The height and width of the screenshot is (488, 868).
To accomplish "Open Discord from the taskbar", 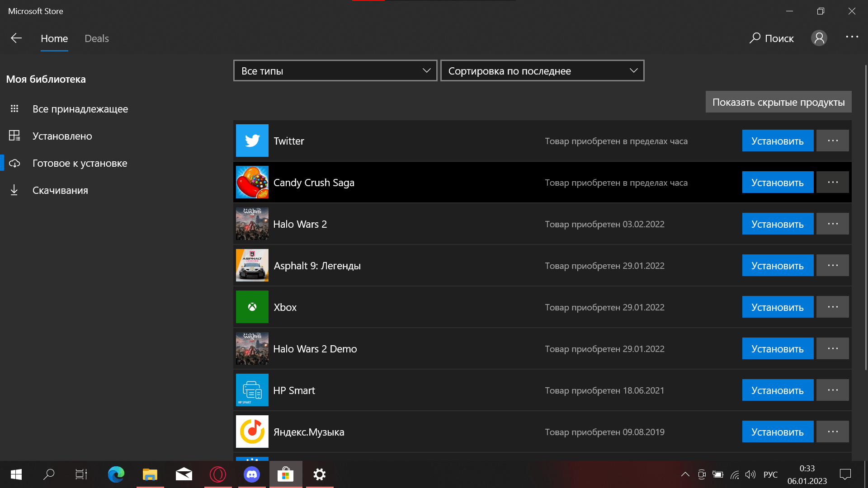I will point(252,474).
